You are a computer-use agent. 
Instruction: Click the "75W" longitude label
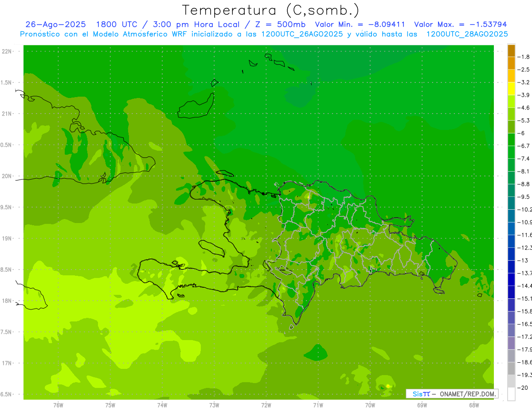(x=110, y=405)
